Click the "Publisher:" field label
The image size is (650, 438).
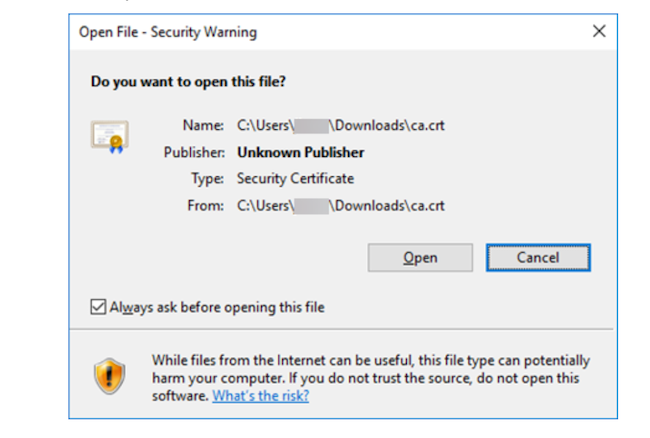[x=195, y=153]
